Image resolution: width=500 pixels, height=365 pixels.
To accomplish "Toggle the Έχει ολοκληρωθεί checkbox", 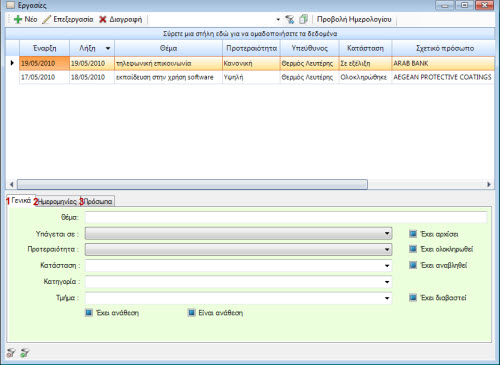I will coord(413,249).
